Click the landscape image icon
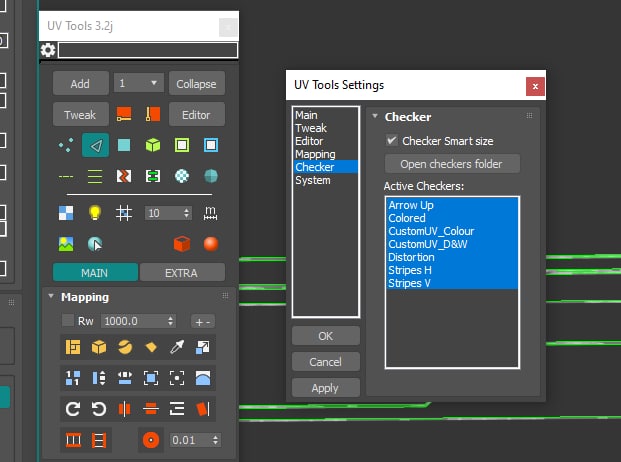Viewport: 621px width, 462px height. coord(66,244)
